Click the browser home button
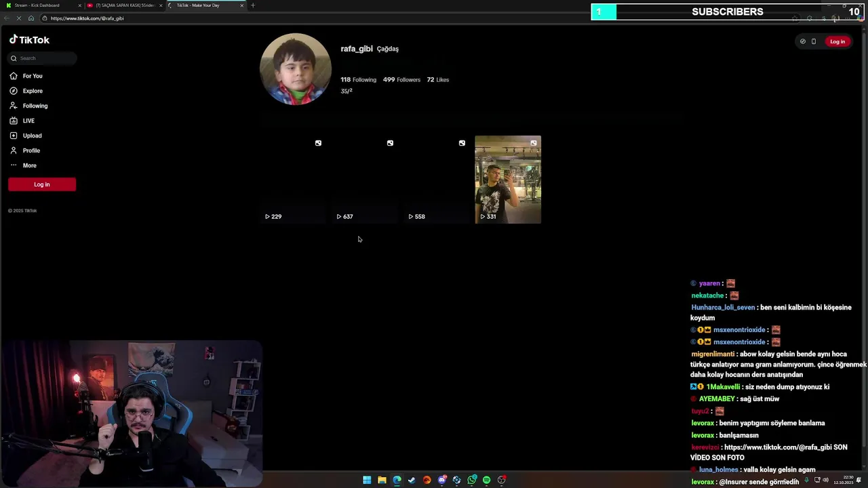 click(31, 18)
